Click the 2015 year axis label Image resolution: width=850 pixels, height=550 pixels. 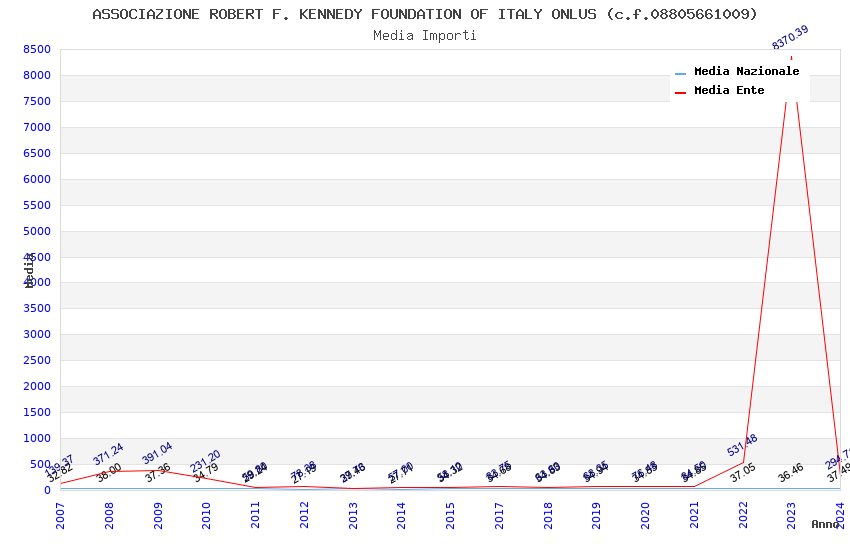click(450, 515)
